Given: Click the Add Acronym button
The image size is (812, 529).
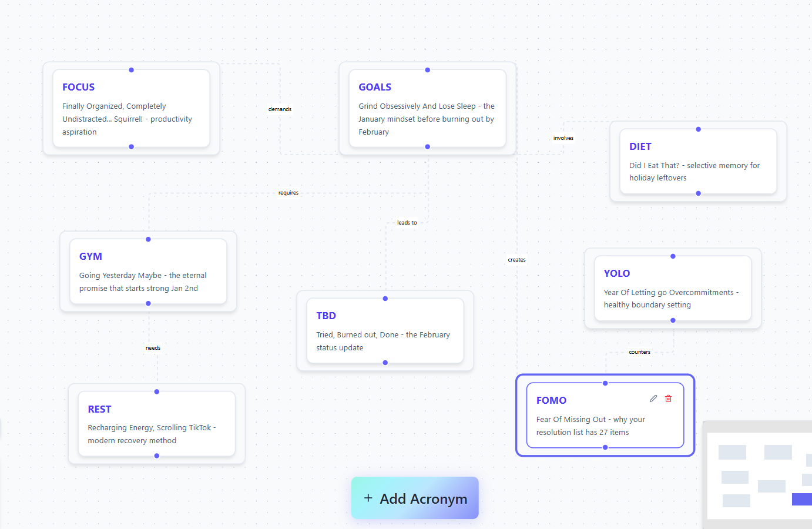Looking at the screenshot, I should tap(415, 498).
